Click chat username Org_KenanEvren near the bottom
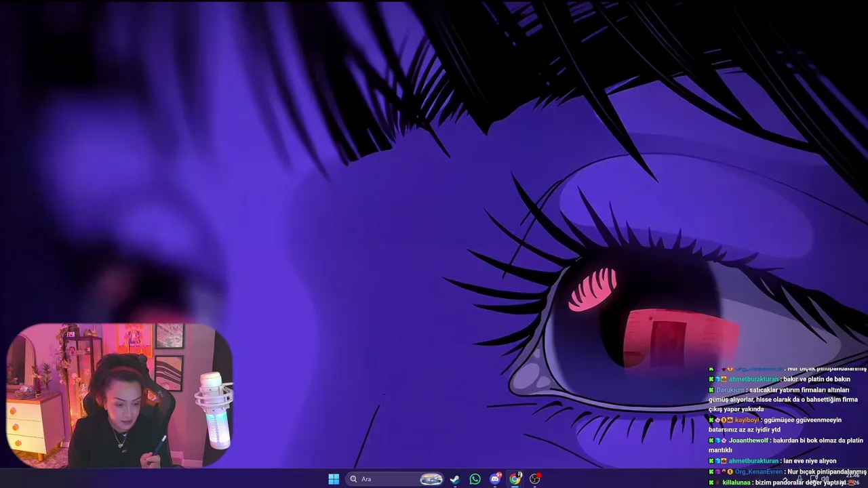868x488 pixels. point(759,472)
